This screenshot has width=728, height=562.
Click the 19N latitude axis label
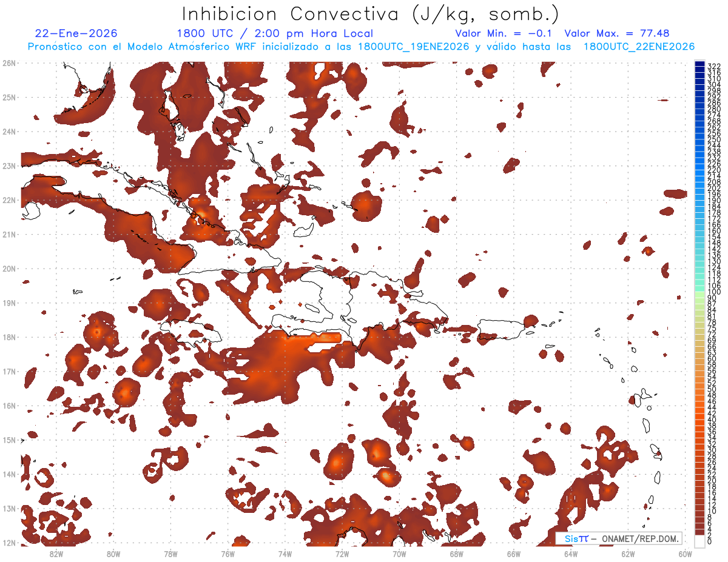9,303
